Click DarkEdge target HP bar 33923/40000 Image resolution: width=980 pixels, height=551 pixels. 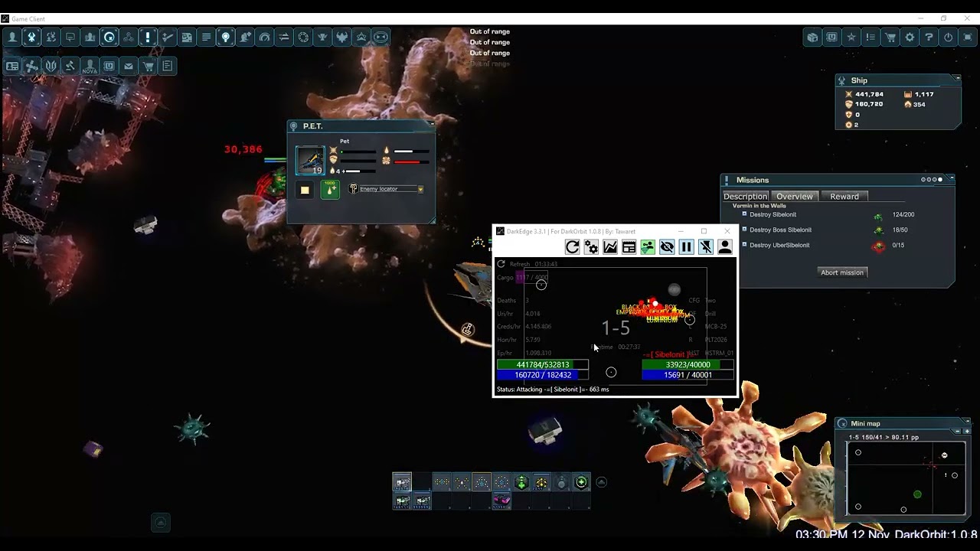pyautogui.click(x=688, y=365)
